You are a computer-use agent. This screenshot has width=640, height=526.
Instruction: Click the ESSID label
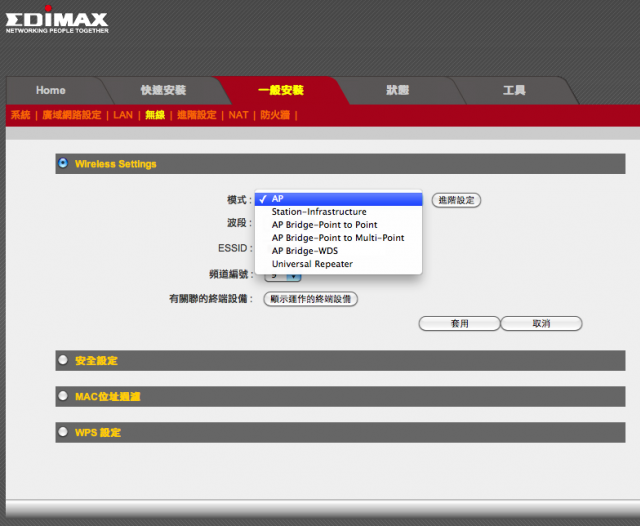[236, 248]
